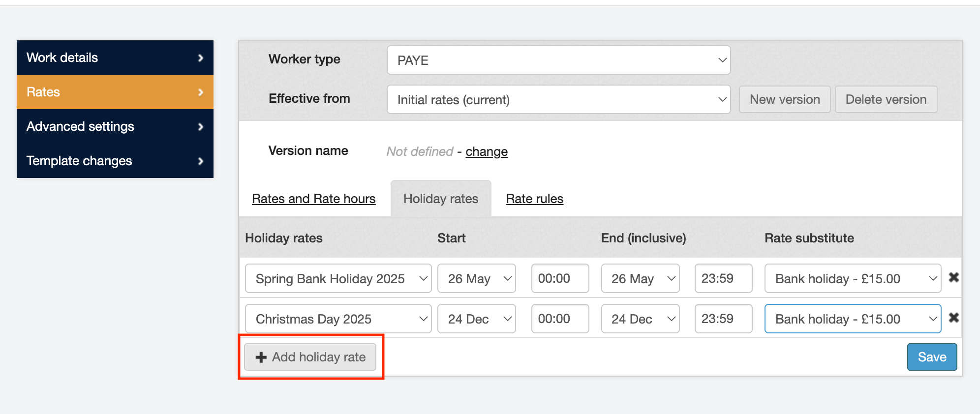Open the Advanced settings sidebar section

point(115,126)
